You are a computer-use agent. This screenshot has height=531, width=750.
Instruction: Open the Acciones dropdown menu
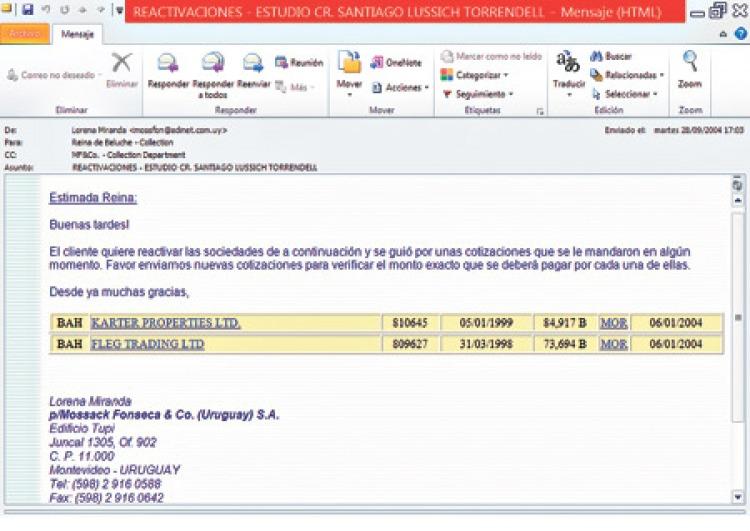click(x=400, y=87)
